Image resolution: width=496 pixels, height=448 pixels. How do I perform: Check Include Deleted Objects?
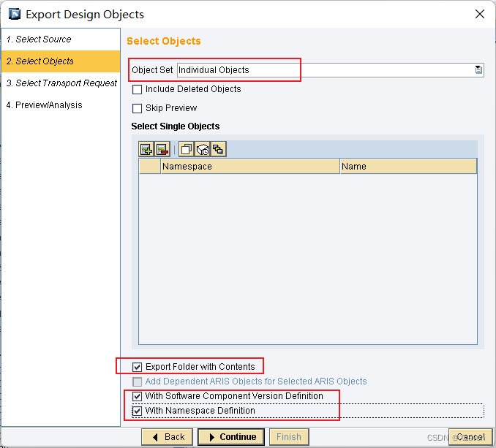(137, 89)
